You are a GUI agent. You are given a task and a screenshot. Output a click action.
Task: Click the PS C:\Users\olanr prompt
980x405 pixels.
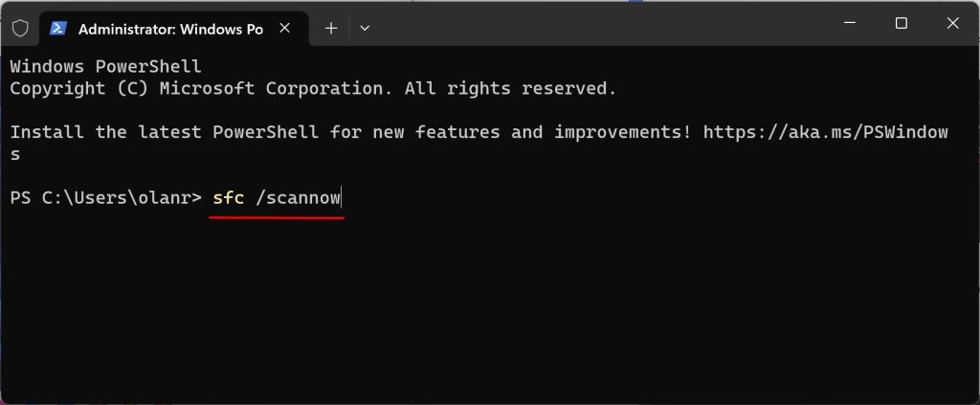[105, 198]
